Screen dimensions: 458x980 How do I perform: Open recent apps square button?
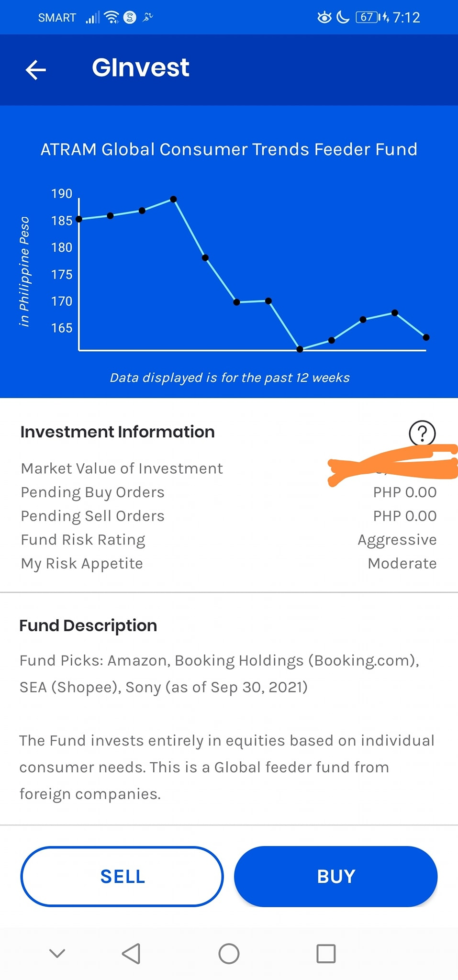[x=326, y=953]
